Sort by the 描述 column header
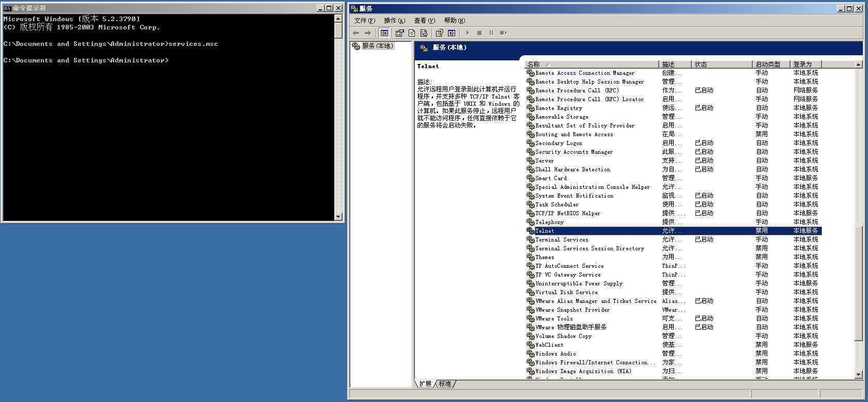This screenshot has height=402, width=868. 675,65
